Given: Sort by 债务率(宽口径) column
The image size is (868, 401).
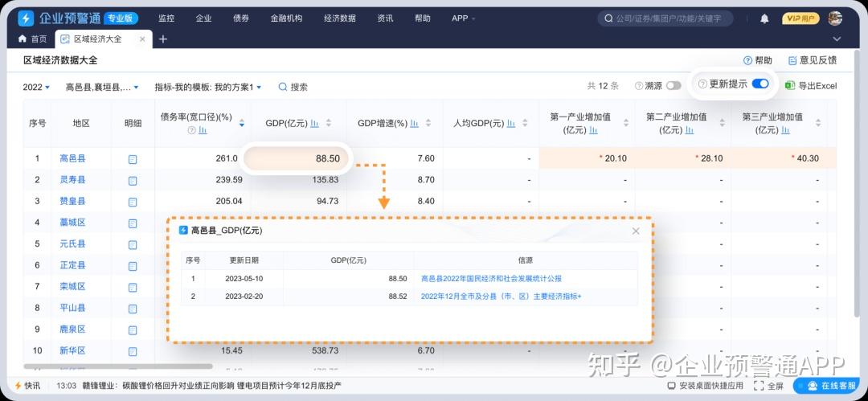Looking at the screenshot, I should (x=241, y=124).
